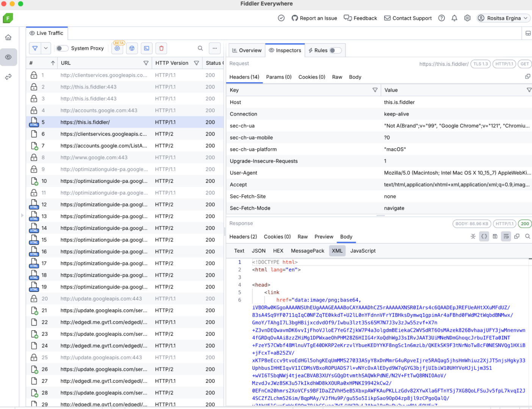Click the BETA network capture icon
The width and height of the screenshot is (532, 409).
[117, 48]
